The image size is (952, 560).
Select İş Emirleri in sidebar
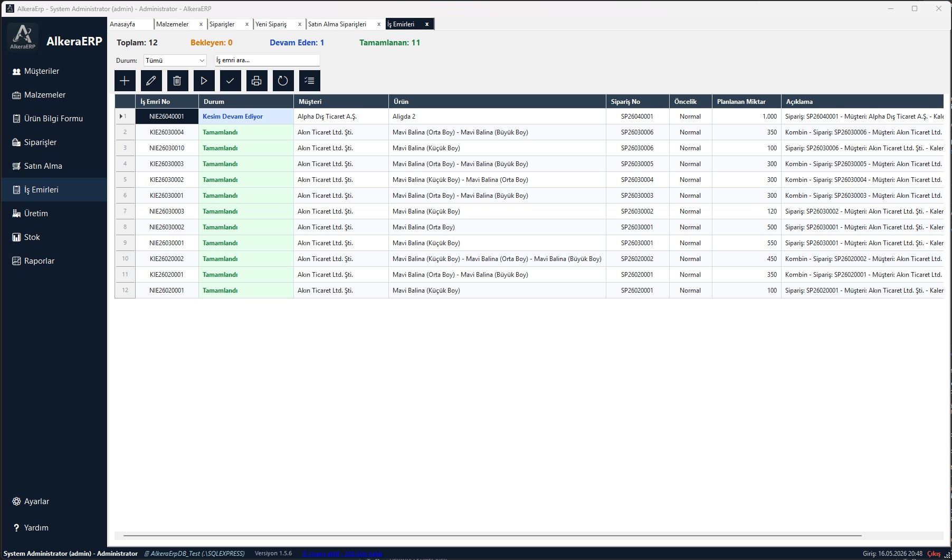(x=54, y=190)
